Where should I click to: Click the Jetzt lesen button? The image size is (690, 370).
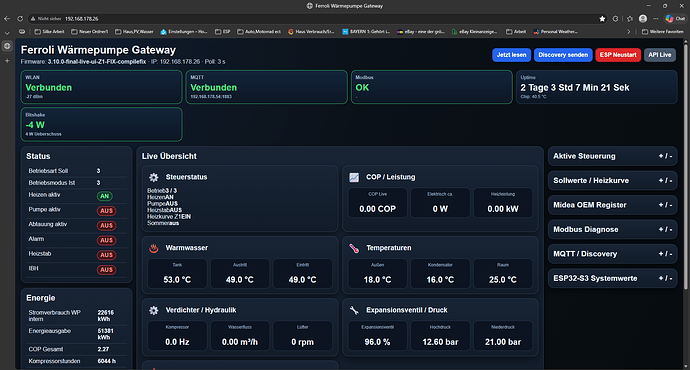coord(511,55)
